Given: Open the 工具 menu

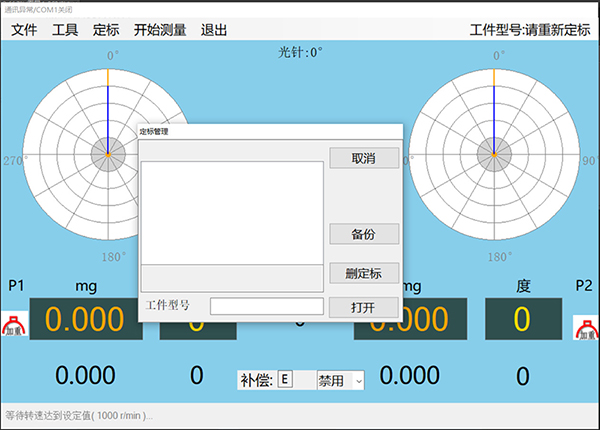Looking at the screenshot, I should [65, 30].
